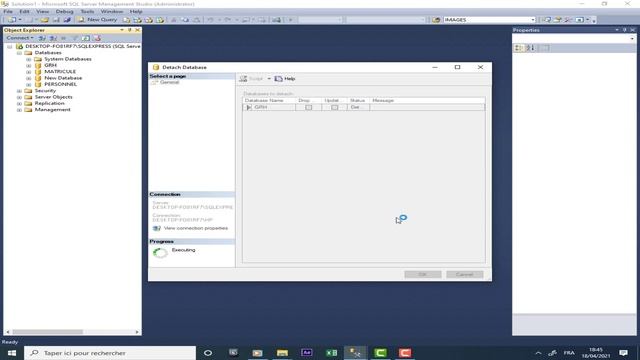Select the MATRICULE database icon
Screen dimensions: 640x360
38,72
